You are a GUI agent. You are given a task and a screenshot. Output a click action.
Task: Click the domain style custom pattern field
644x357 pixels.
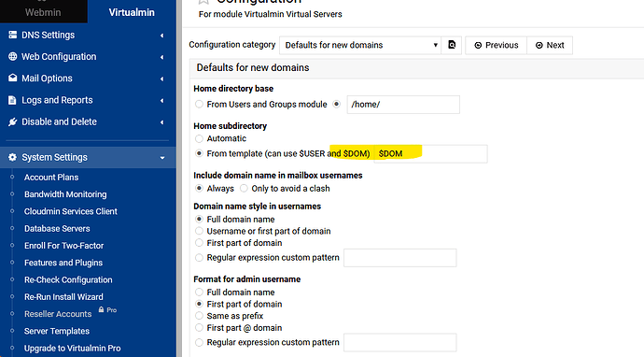[400, 258]
